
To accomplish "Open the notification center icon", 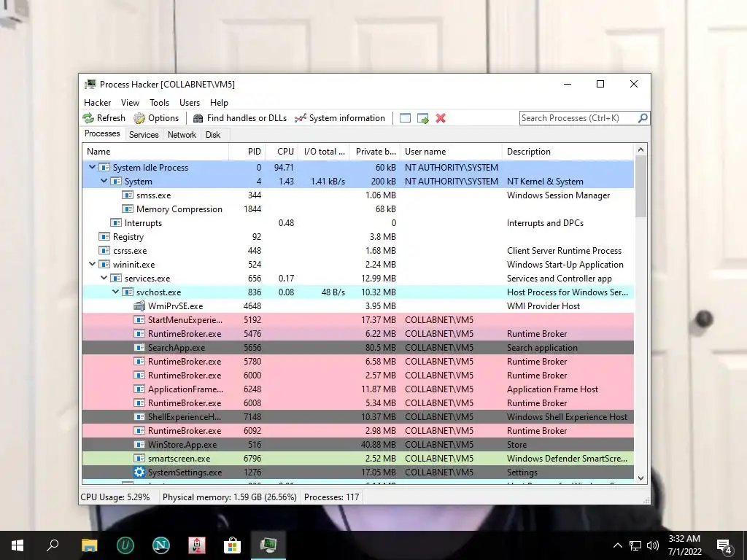I will tap(724, 546).
